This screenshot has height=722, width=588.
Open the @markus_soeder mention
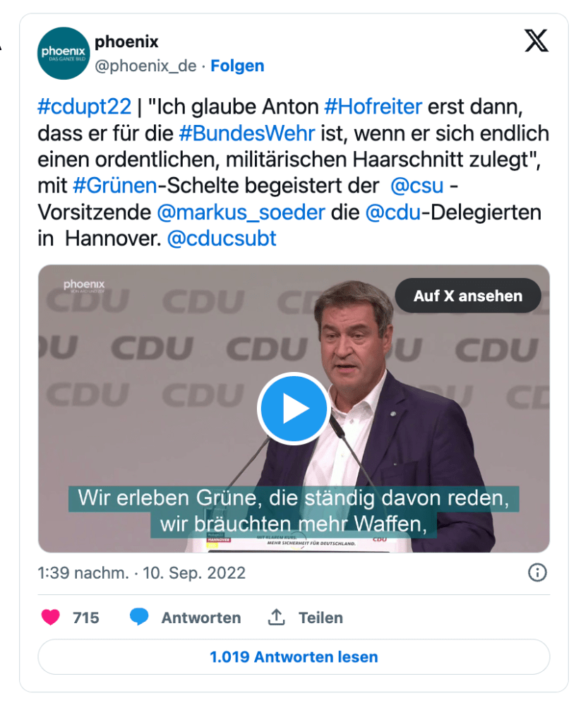coord(241,212)
